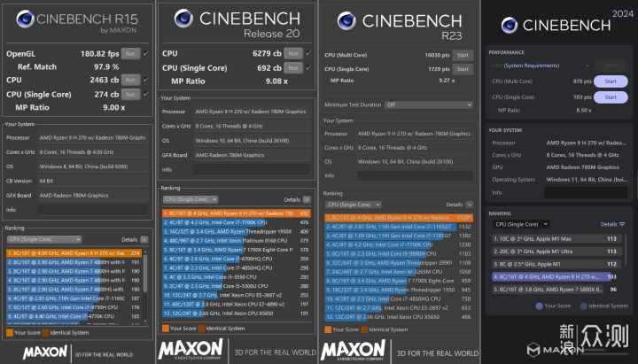This screenshot has width=638, height=364.
Task: Select Apple M1 Max row in 2024 ranking
Action: (556, 239)
